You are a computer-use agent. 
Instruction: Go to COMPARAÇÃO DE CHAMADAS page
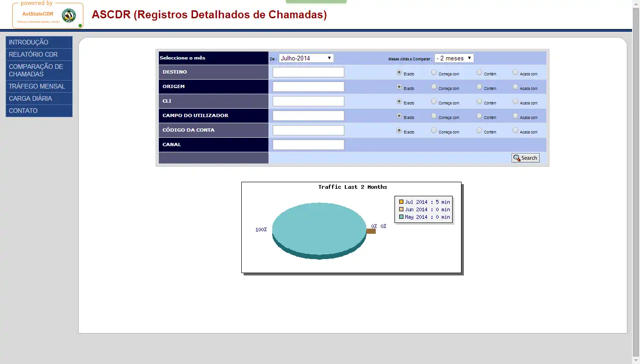pyautogui.click(x=39, y=70)
